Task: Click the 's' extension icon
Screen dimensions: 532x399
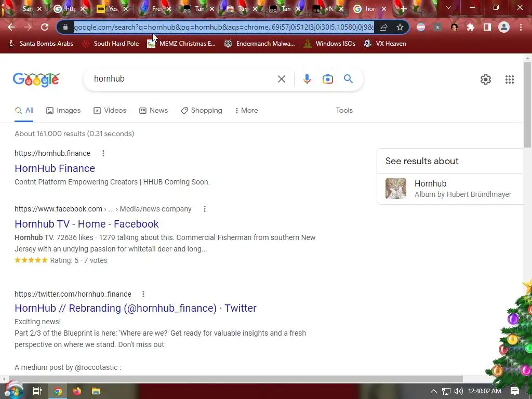Action: 437,27
